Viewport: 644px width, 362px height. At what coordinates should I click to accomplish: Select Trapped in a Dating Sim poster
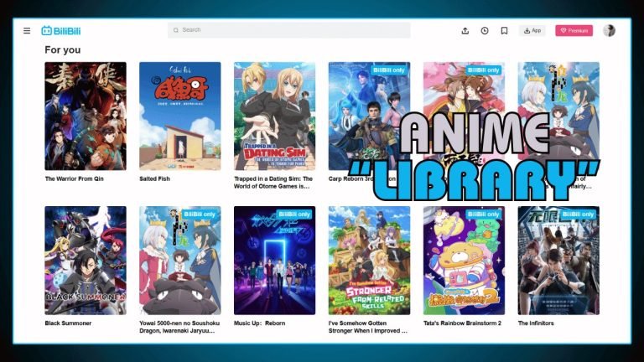click(274, 116)
